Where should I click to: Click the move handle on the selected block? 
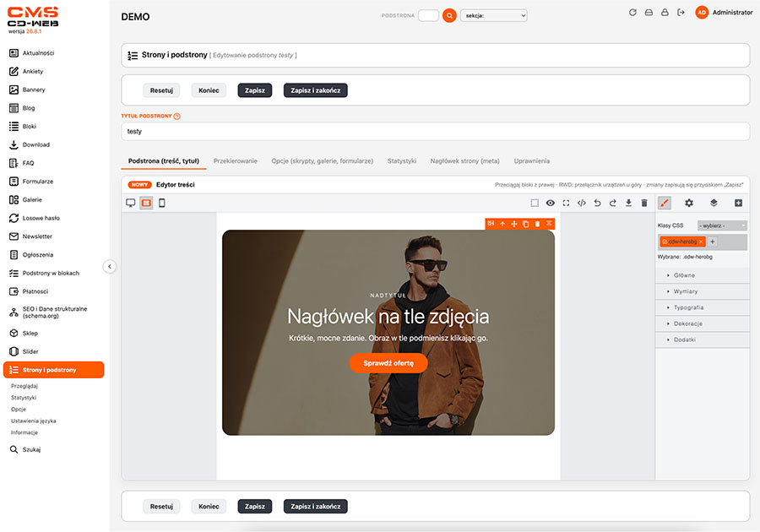coord(513,224)
